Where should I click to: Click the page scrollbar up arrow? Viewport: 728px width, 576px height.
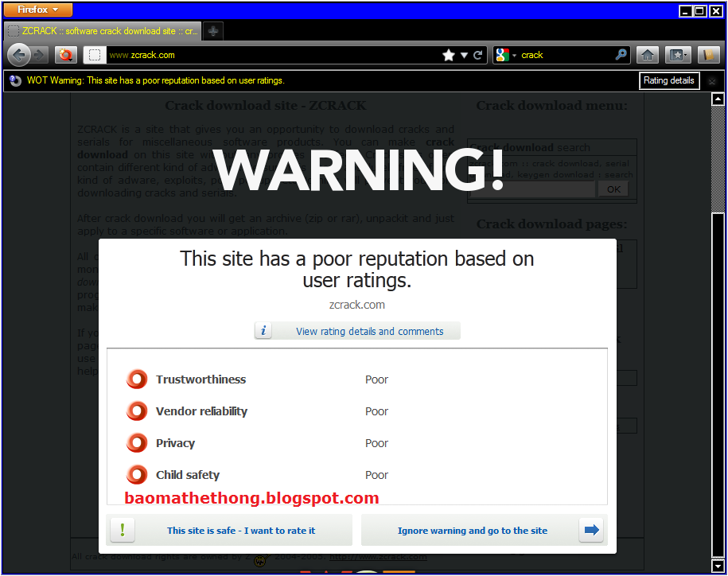(x=718, y=99)
